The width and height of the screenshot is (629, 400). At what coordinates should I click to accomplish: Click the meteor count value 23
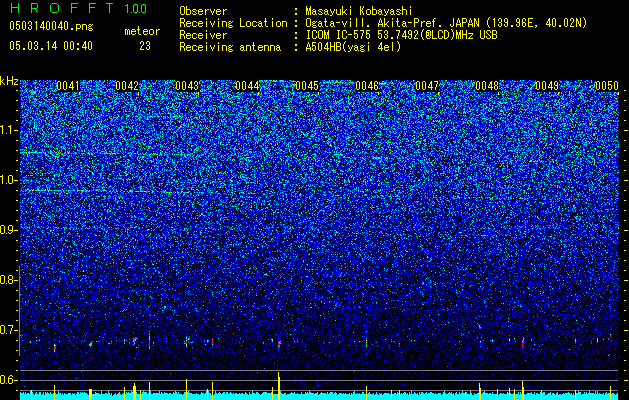point(145,46)
